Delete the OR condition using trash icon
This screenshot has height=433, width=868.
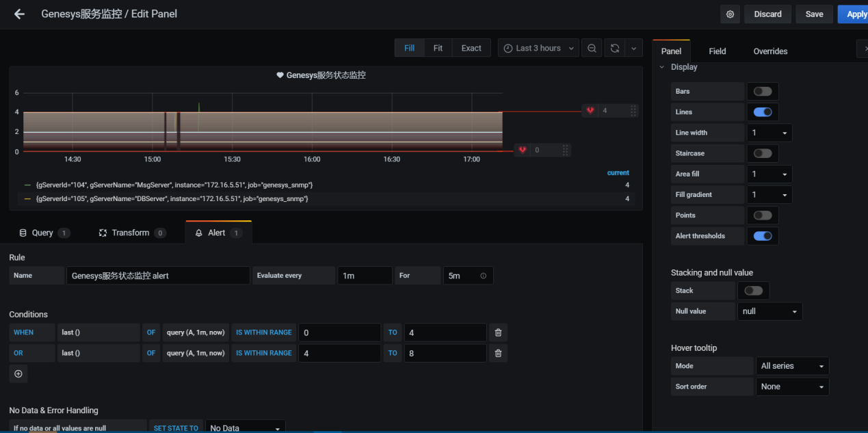point(498,353)
